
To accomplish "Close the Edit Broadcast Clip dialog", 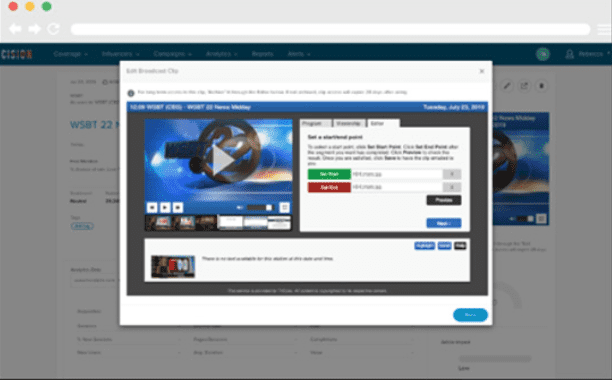I will (x=482, y=71).
